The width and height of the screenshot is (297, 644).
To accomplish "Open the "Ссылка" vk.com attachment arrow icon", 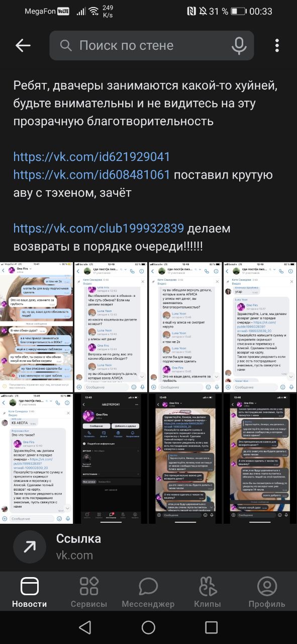I will coord(30,547).
